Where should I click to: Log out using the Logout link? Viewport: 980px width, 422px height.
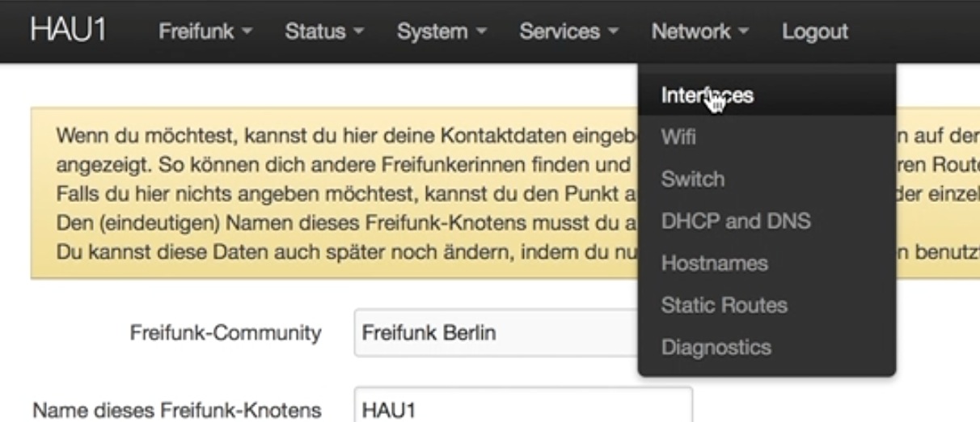[x=814, y=32]
